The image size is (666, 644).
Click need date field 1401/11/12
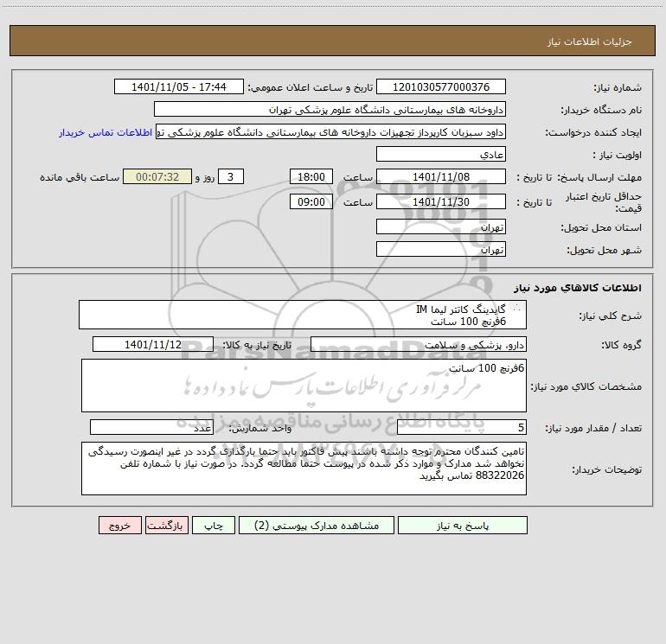(153, 344)
